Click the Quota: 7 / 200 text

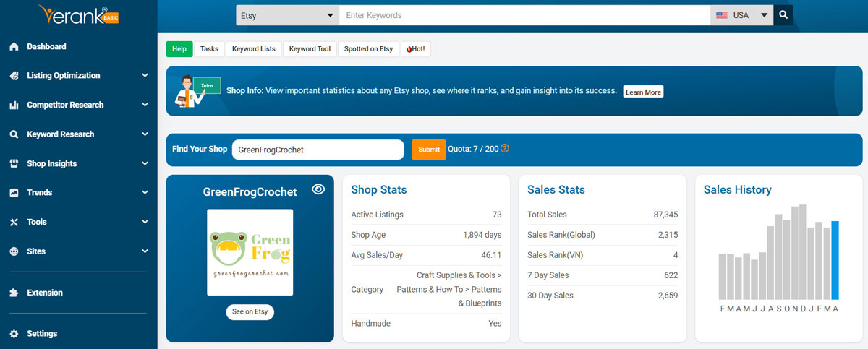coord(473,149)
